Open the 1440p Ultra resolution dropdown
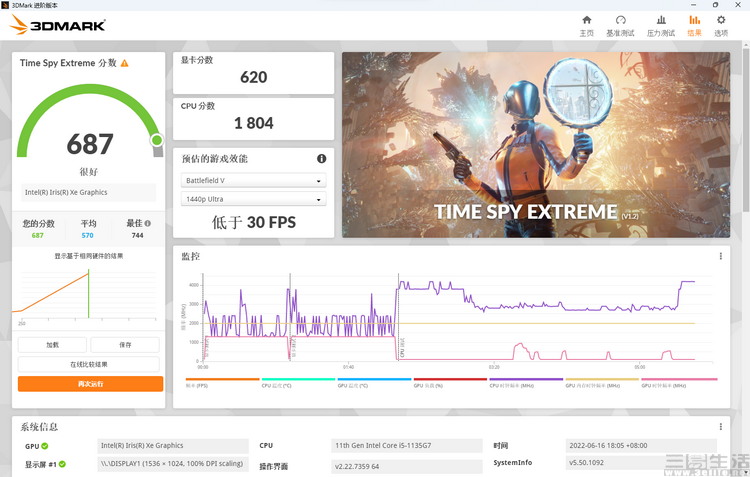 click(x=254, y=199)
